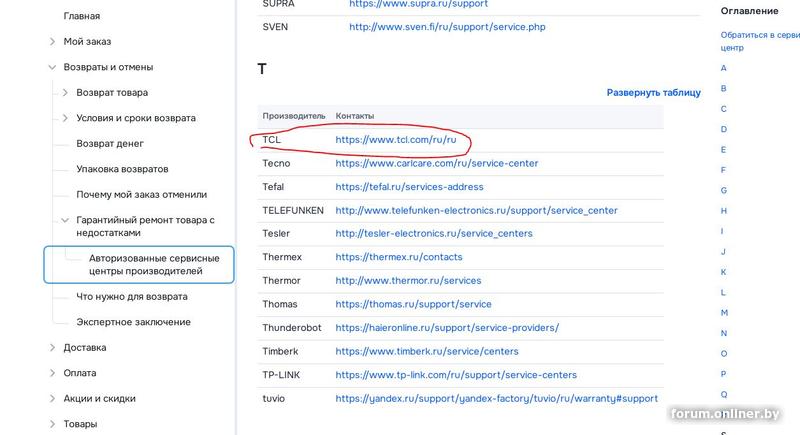Go to Упаковка возвратов page
The width and height of the screenshot is (800, 435).
pos(122,169)
